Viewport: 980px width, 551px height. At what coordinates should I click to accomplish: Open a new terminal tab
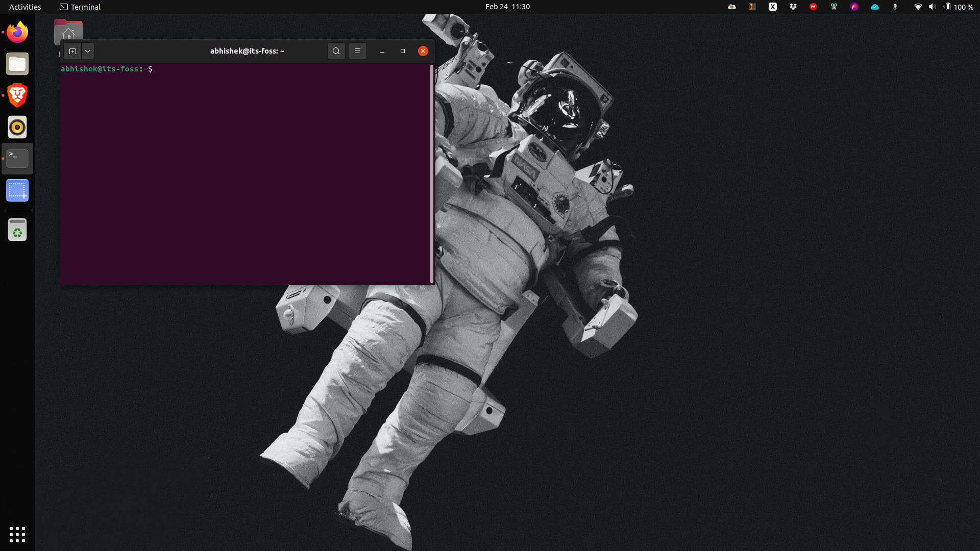(72, 51)
